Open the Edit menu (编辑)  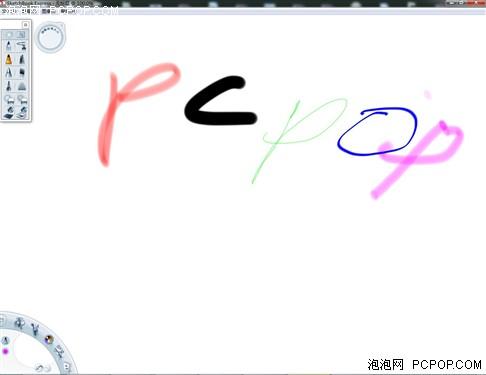29,11
